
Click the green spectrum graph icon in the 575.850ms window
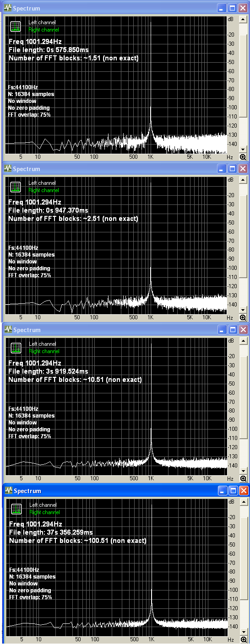point(16,27)
